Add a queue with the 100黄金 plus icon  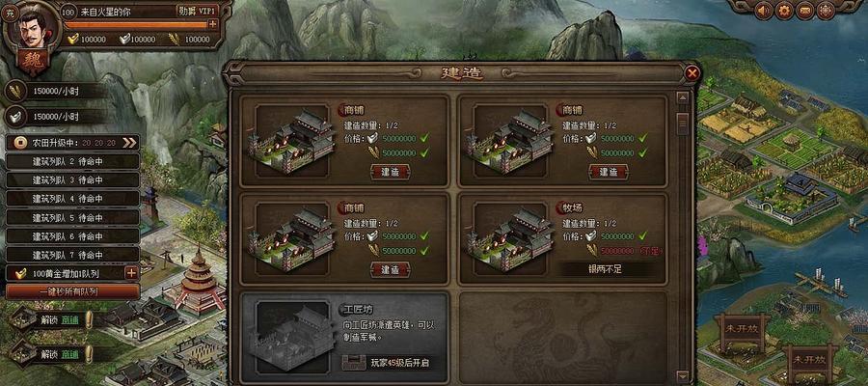click(x=131, y=272)
